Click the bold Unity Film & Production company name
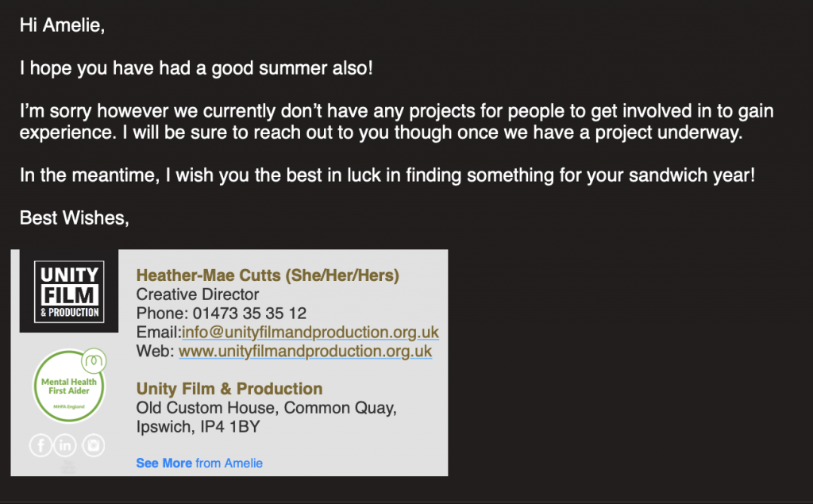Image resolution: width=813 pixels, height=504 pixels. pos(229,389)
